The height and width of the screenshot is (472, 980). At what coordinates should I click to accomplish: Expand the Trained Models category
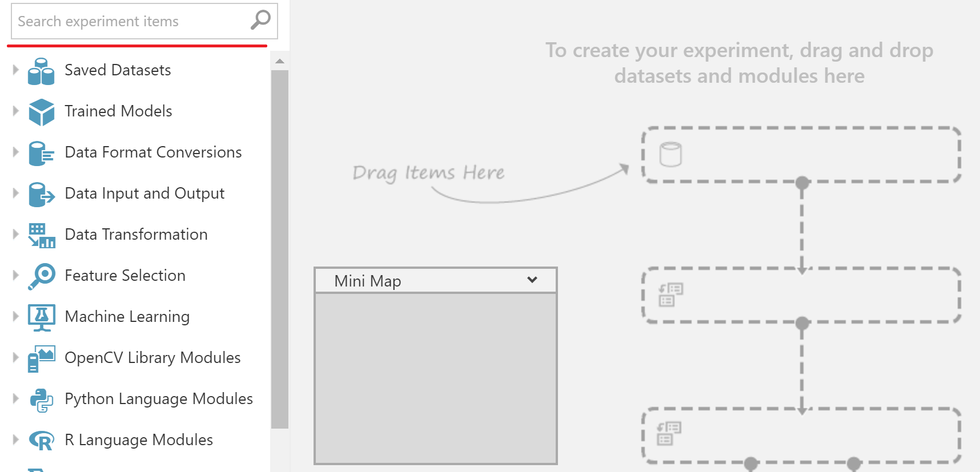tap(15, 111)
